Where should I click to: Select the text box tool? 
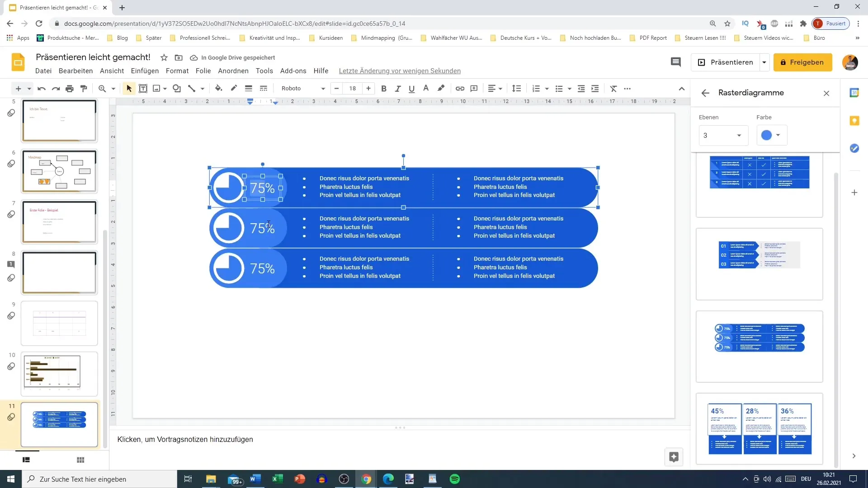click(x=143, y=89)
